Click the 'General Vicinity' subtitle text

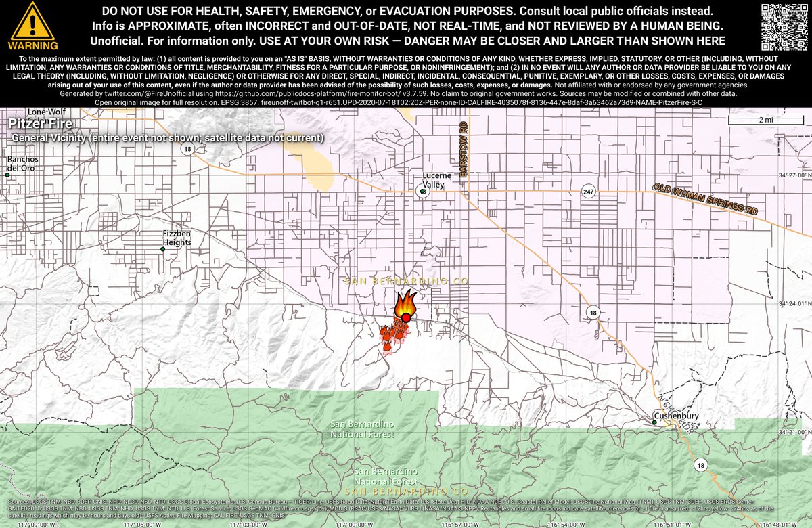tap(168, 138)
